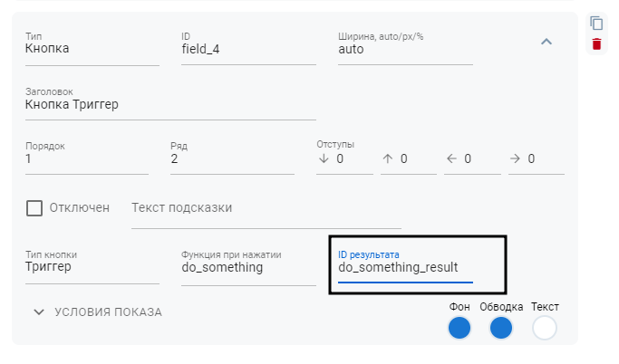The width and height of the screenshot is (619, 364).
Task: Click the Заголовок title input field
Action: tap(169, 104)
